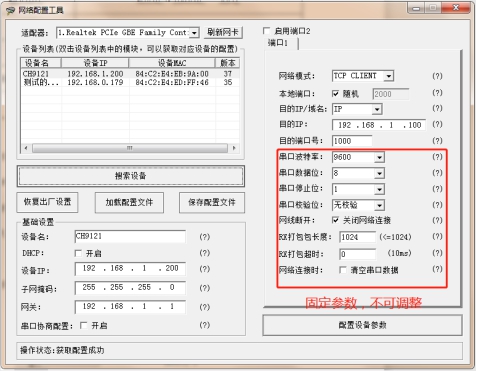This screenshot has height=371, width=477.
Task: Open help (?) for 网线断开
Action: (437, 220)
